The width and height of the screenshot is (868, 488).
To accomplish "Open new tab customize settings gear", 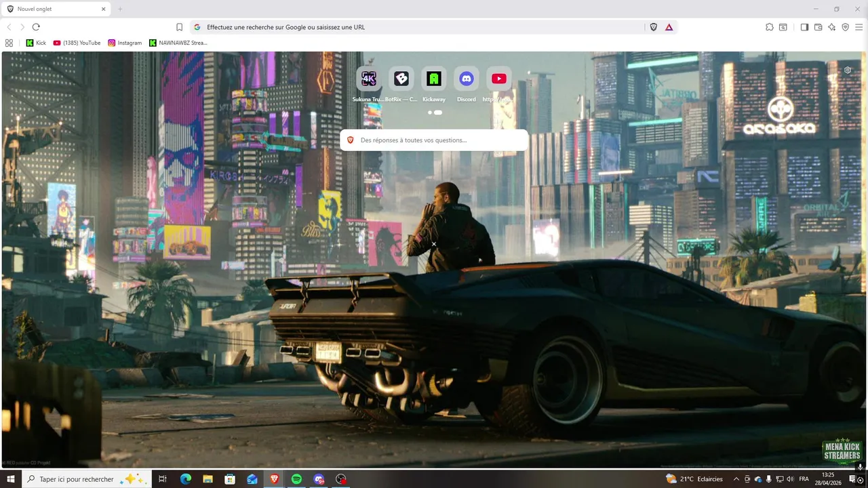I will 848,70.
